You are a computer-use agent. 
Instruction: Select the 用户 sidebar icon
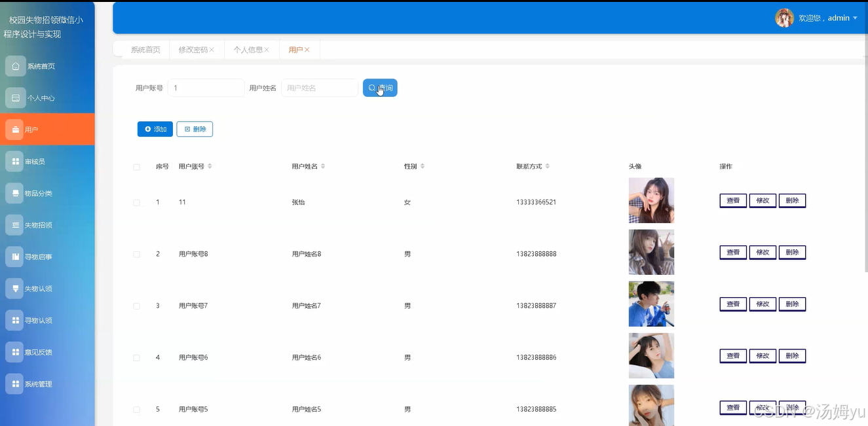[15, 130]
